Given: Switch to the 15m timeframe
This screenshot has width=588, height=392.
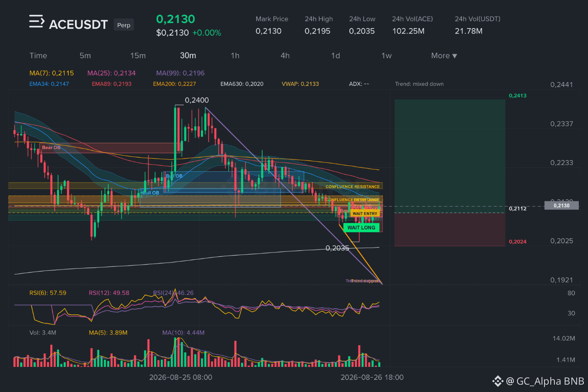Looking at the screenshot, I should [138, 56].
